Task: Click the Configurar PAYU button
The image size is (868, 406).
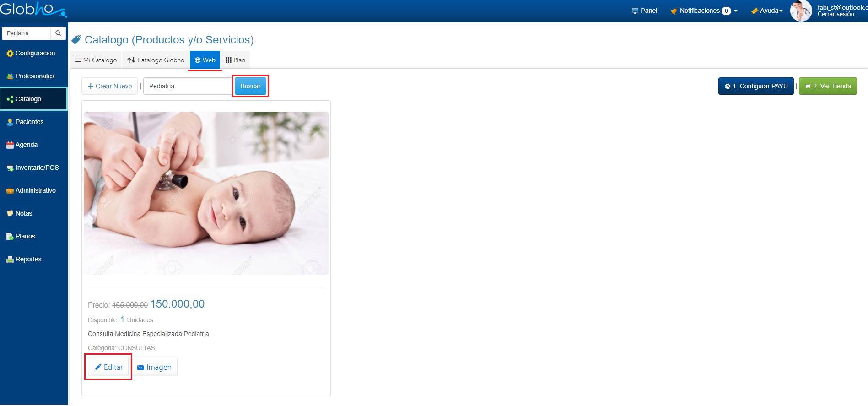Action: 756,87
